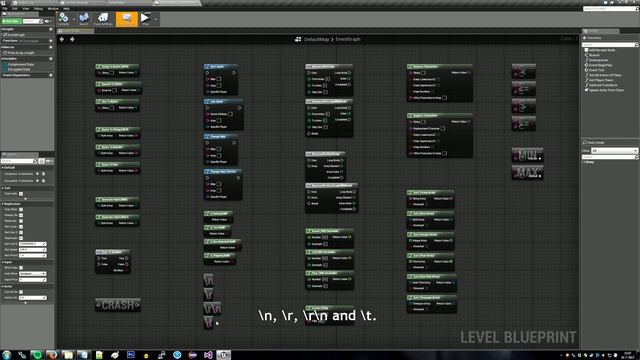Collapse the Input details section

[2, 262]
